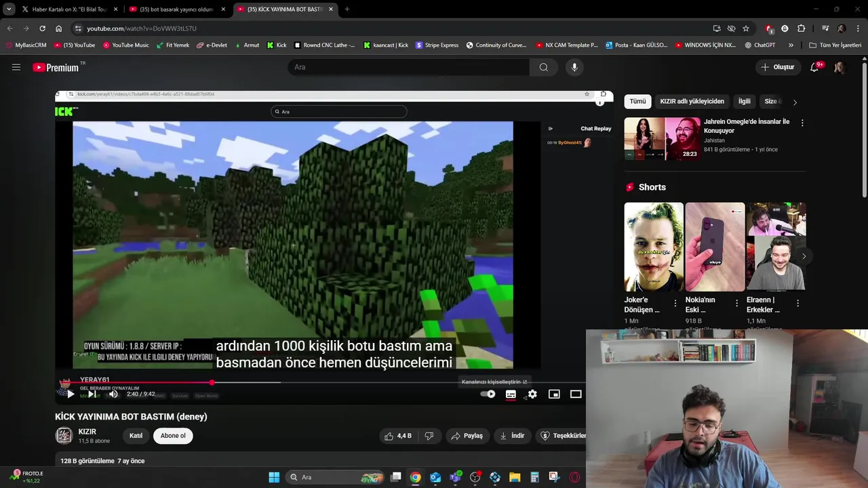Click the address bar URL
The height and width of the screenshot is (488, 868).
click(141, 28)
